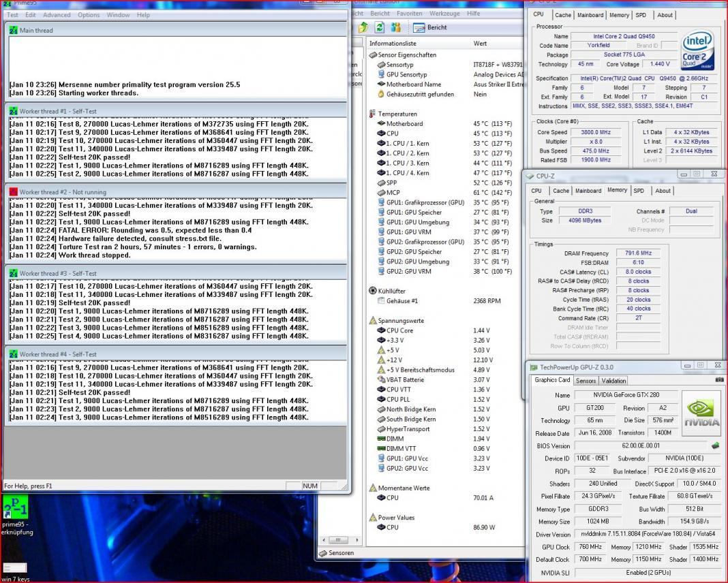Click the green refresh toolbar icon in Everest
Viewport: 728px width, 583px height.
coord(379,27)
